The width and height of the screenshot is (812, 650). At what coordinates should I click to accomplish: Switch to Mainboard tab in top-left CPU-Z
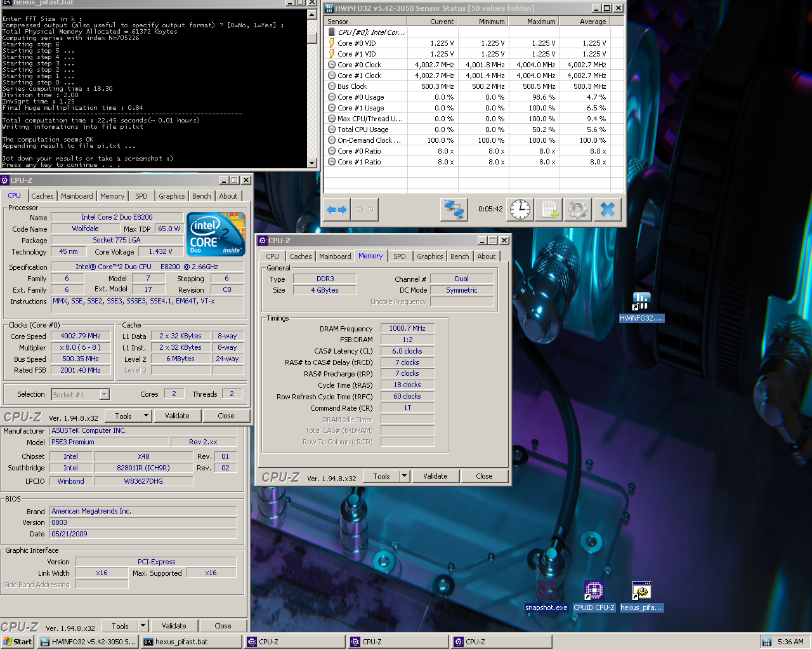click(x=77, y=196)
